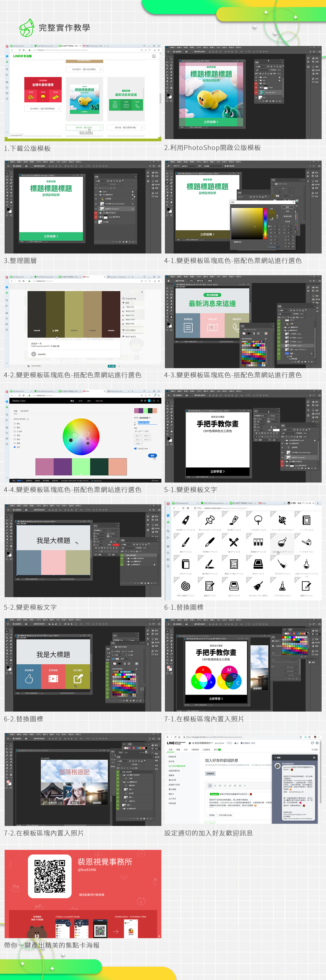Click the 基本款 - 圖文訊息 download button
Screen dimensions: 326x980
(84, 127)
